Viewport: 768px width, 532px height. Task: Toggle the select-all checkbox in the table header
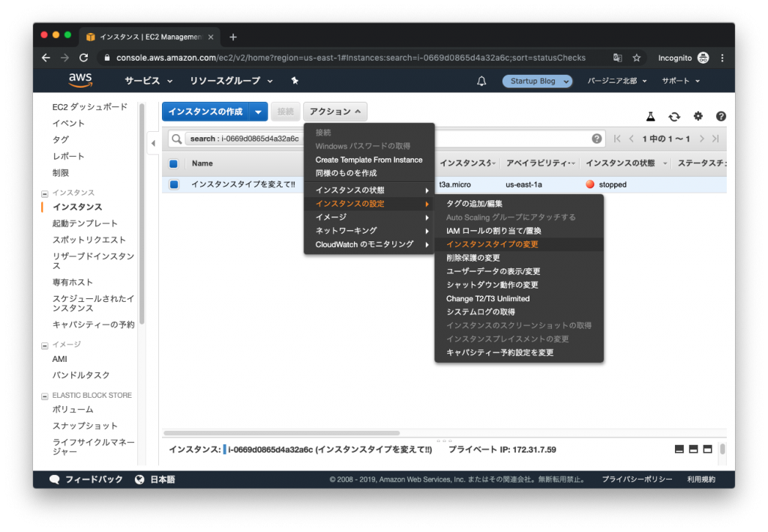173,163
